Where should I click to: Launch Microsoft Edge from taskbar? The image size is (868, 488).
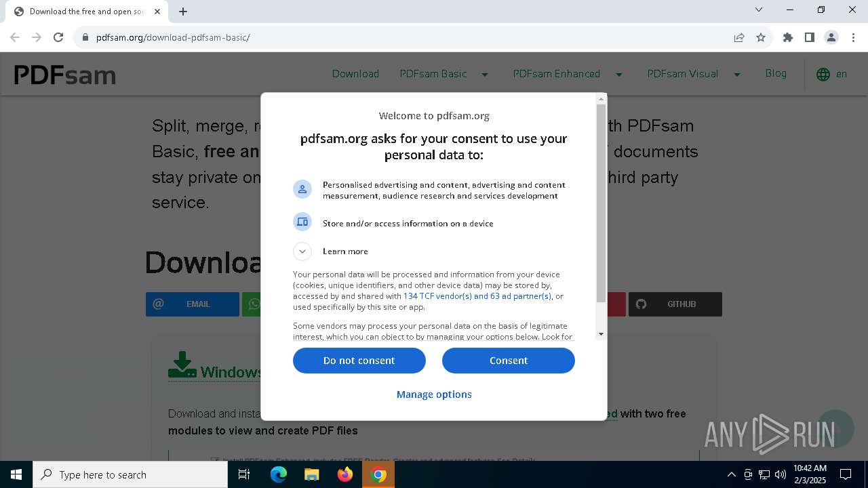(279, 474)
